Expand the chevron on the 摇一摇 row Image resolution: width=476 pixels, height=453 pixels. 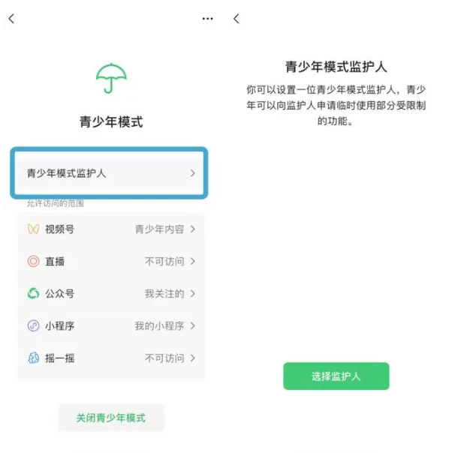coord(192,358)
